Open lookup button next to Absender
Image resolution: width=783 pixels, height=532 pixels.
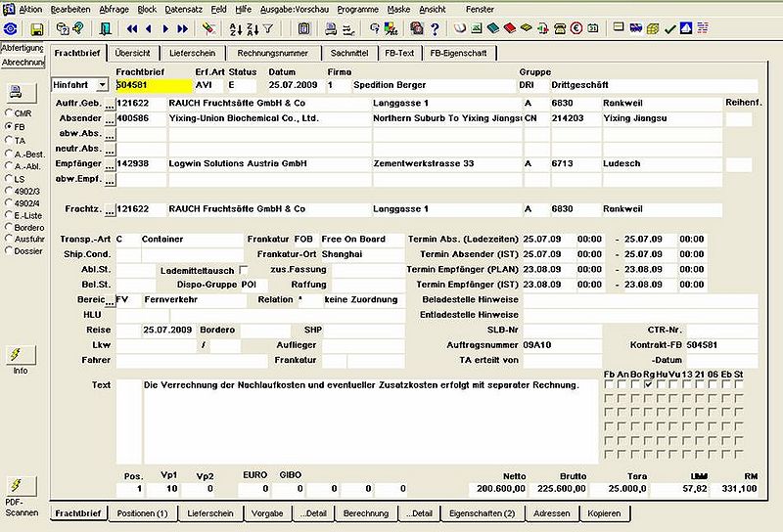click(x=110, y=119)
